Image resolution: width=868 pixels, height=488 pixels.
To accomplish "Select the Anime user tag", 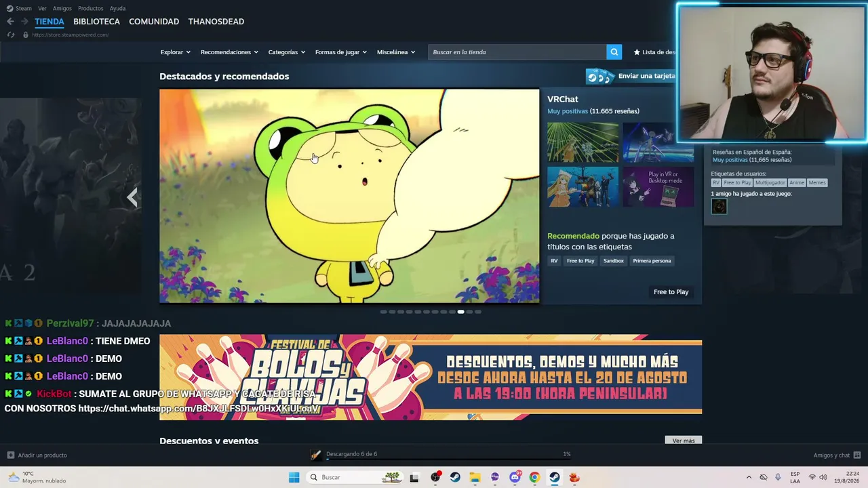I will pyautogui.click(x=797, y=182).
